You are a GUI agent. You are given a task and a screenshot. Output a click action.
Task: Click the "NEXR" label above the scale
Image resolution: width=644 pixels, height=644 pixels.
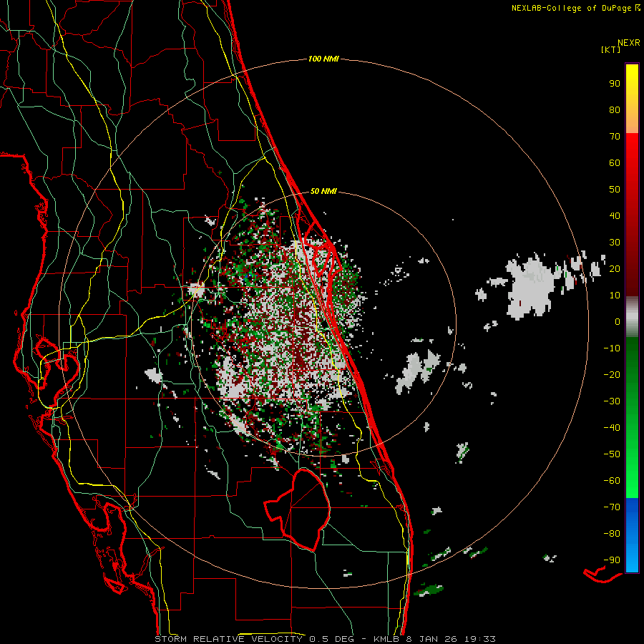point(629,43)
